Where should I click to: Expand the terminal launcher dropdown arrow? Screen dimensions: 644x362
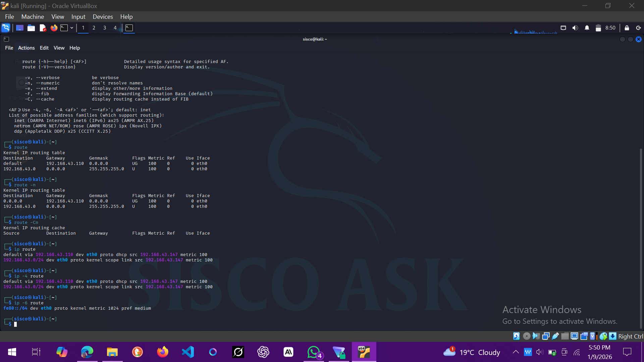(x=72, y=28)
